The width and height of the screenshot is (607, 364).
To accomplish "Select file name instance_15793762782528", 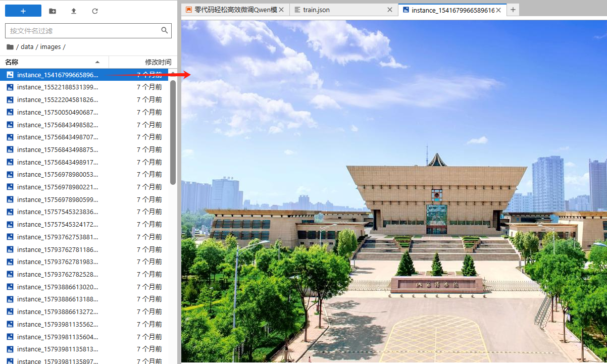I will (x=58, y=274).
